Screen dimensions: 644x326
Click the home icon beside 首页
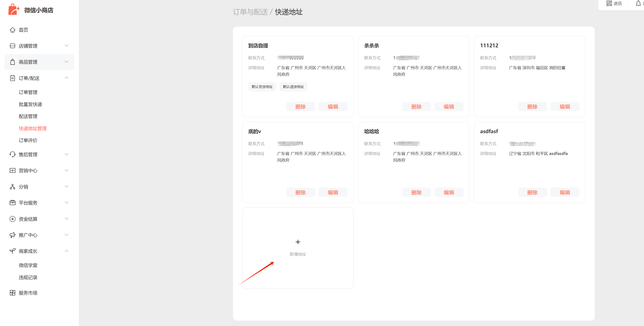[x=13, y=30]
